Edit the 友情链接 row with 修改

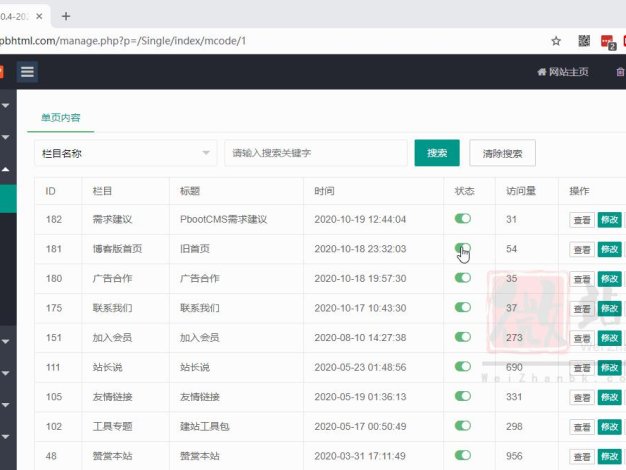click(x=609, y=397)
